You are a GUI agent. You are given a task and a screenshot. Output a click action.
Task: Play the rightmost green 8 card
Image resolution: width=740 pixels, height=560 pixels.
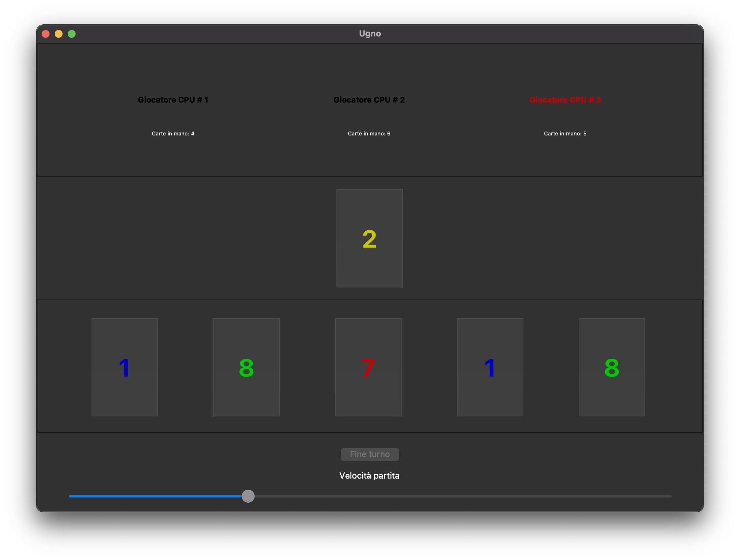pos(612,367)
